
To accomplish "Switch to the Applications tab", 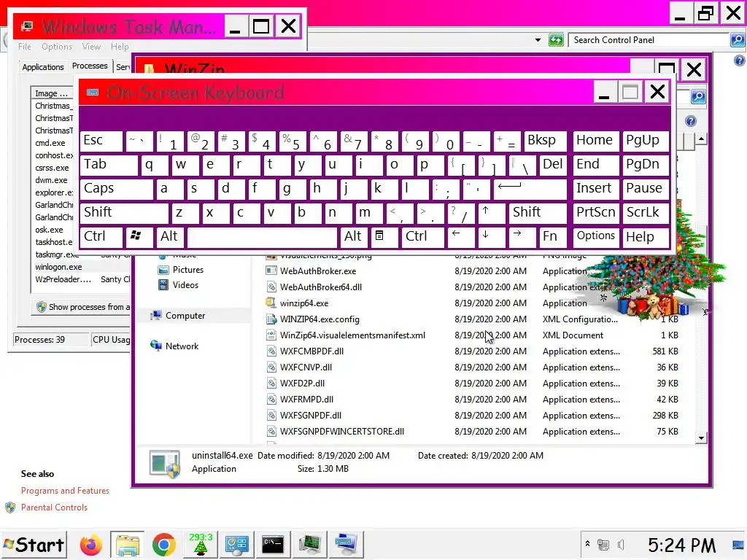I will tap(43, 67).
